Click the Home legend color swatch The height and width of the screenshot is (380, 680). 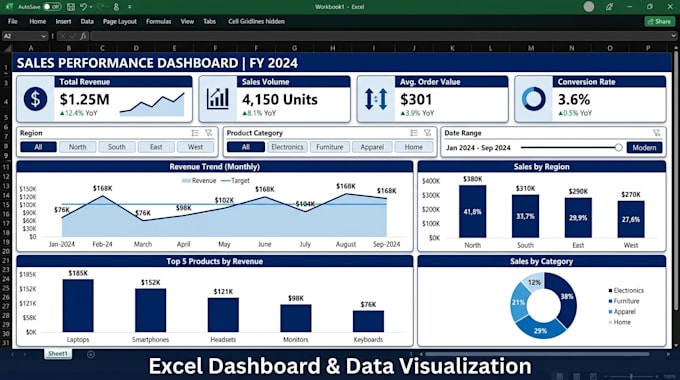pos(610,322)
